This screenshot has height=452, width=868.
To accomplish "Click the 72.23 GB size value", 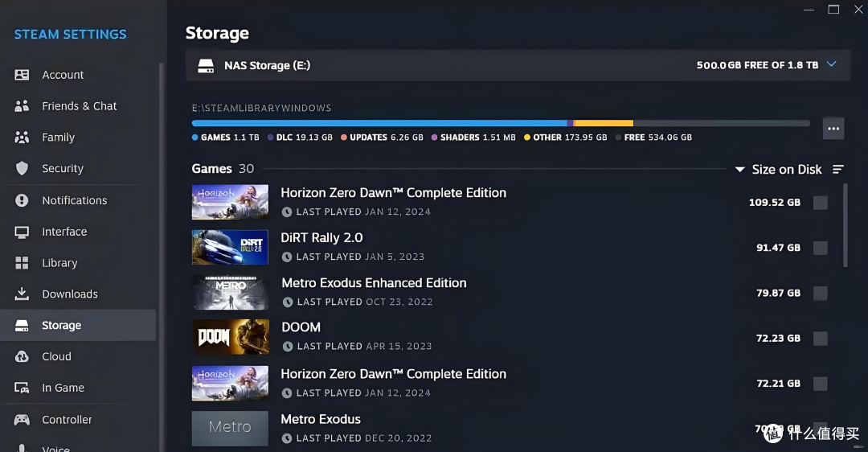I will tap(778, 339).
